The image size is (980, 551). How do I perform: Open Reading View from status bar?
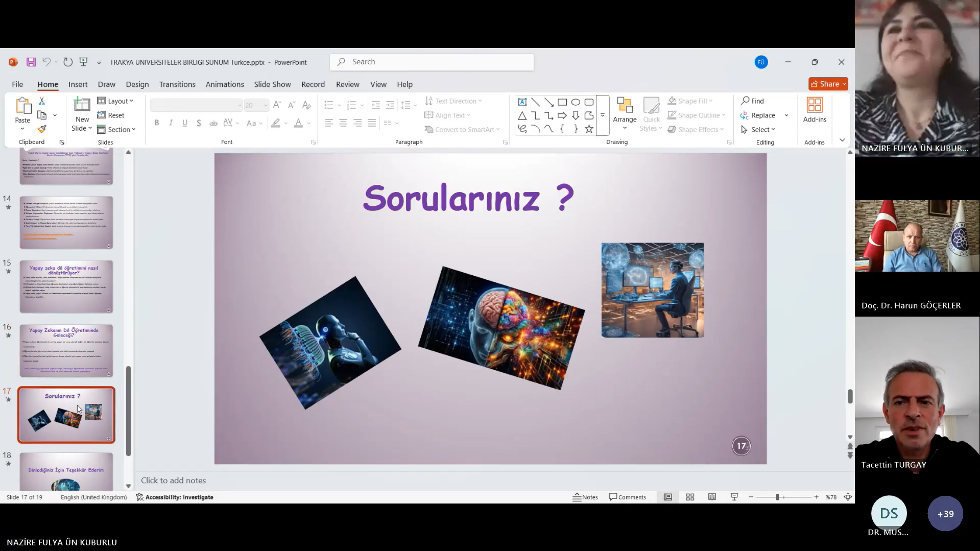click(x=712, y=497)
